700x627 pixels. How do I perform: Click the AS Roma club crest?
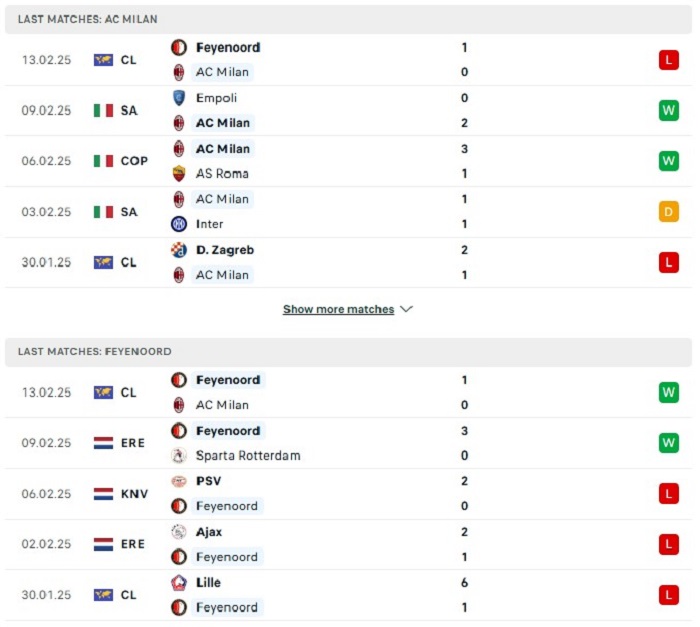[179, 173]
